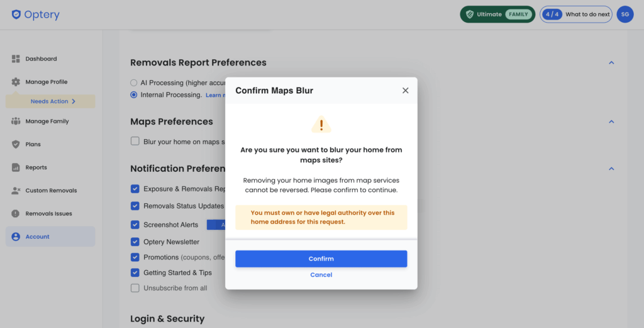Uncheck the Optery Newsletter checkbox
Image resolution: width=644 pixels, height=328 pixels.
(x=135, y=242)
